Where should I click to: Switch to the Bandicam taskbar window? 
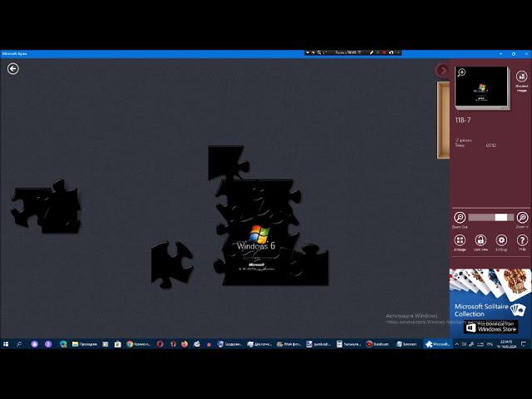pyautogui.click(x=377, y=344)
